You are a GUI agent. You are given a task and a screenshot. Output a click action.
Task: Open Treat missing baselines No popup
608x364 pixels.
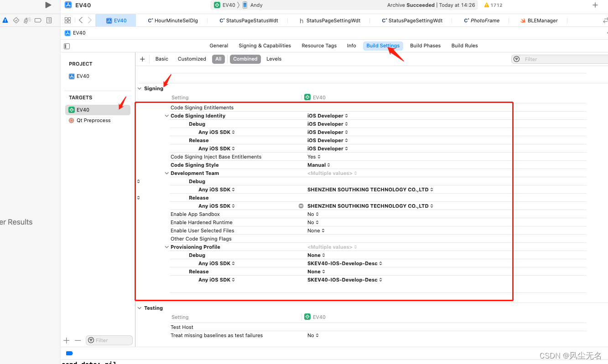[313, 335]
